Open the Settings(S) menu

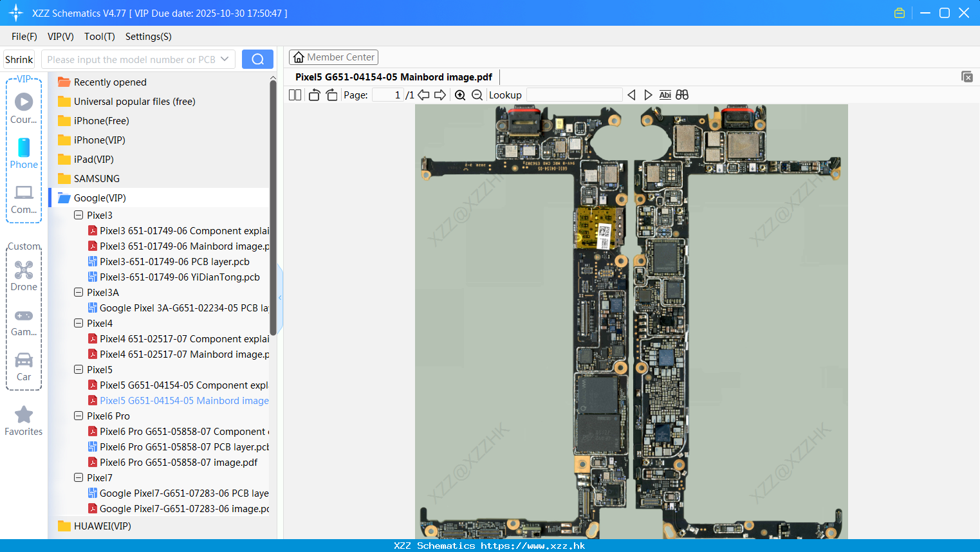[x=149, y=37]
